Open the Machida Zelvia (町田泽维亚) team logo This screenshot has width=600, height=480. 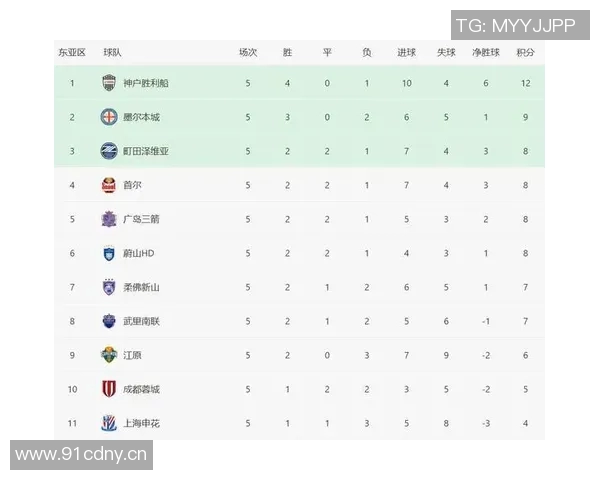(109, 151)
